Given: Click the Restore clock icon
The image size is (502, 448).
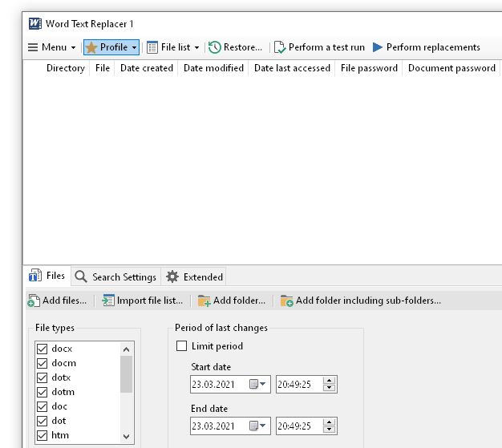Looking at the screenshot, I should coord(214,47).
